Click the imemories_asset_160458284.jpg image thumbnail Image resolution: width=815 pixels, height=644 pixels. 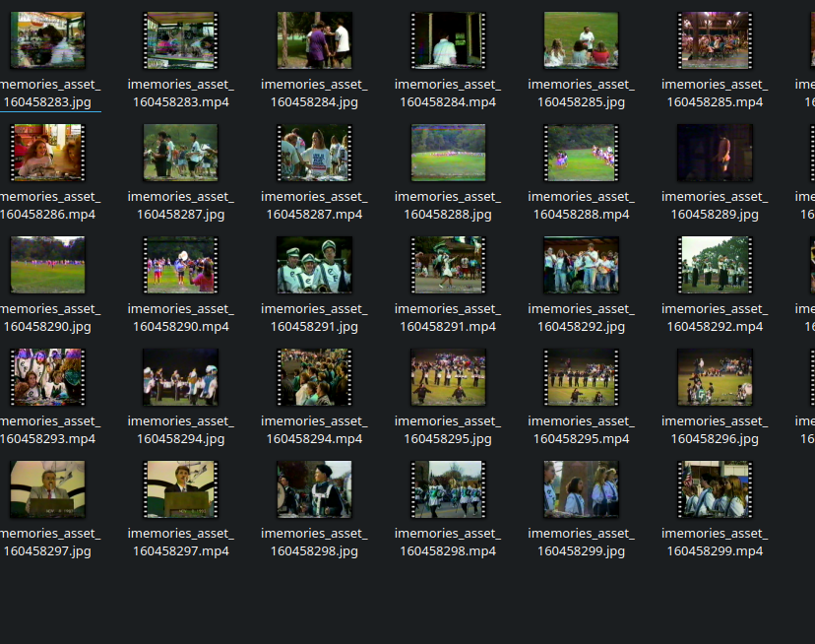(x=314, y=40)
